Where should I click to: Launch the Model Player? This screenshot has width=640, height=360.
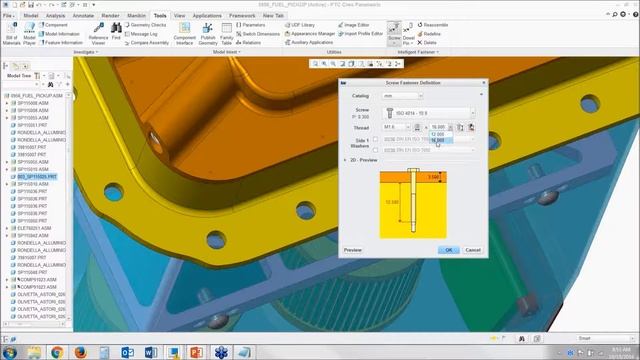click(29, 33)
